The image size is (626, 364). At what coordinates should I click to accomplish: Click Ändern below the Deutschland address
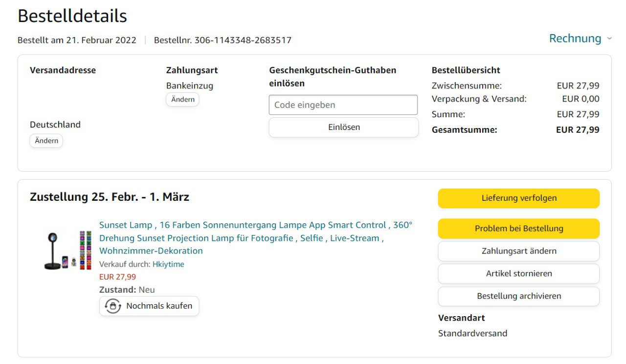(x=46, y=141)
